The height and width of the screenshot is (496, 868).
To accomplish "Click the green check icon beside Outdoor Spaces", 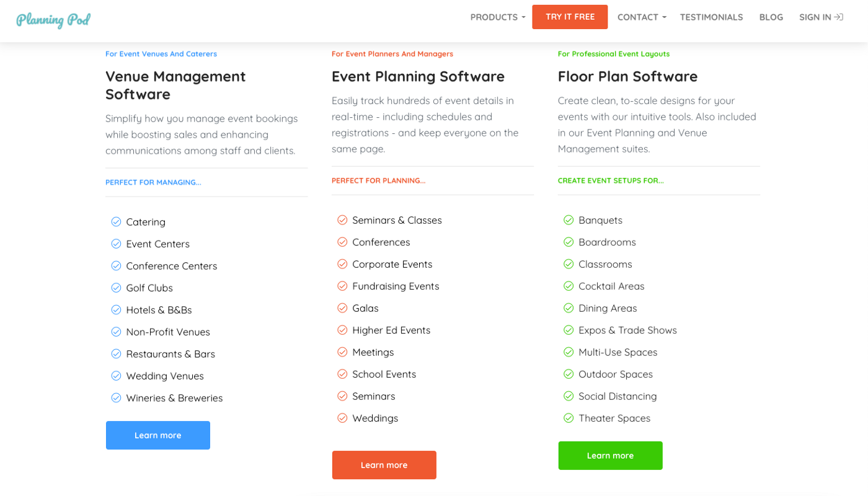I will tap(569, 374).
